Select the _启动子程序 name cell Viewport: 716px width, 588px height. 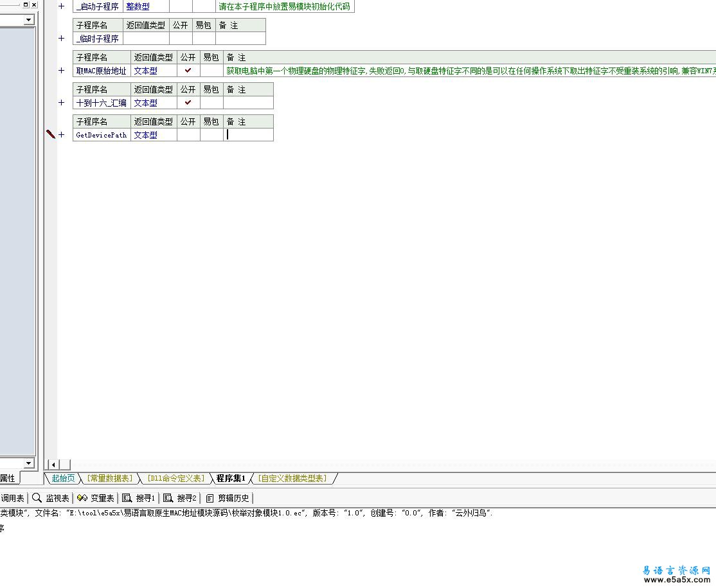[98, 6]
